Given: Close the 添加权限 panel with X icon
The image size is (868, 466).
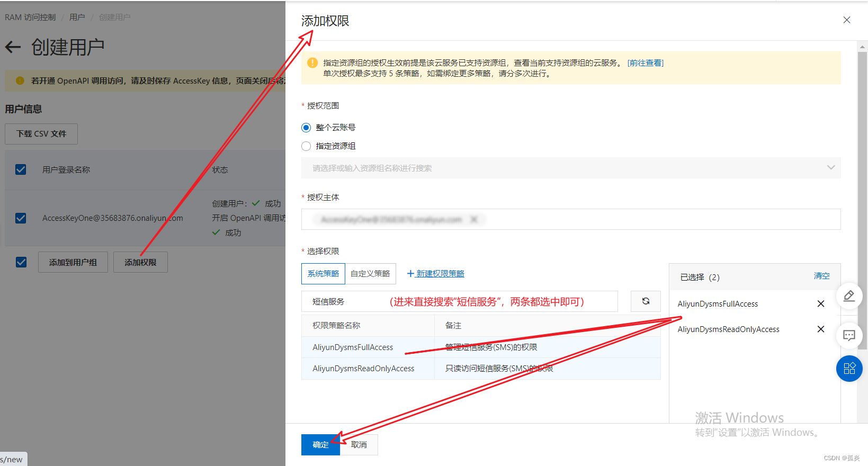Looking at the screenshot, I should (846, 20).
